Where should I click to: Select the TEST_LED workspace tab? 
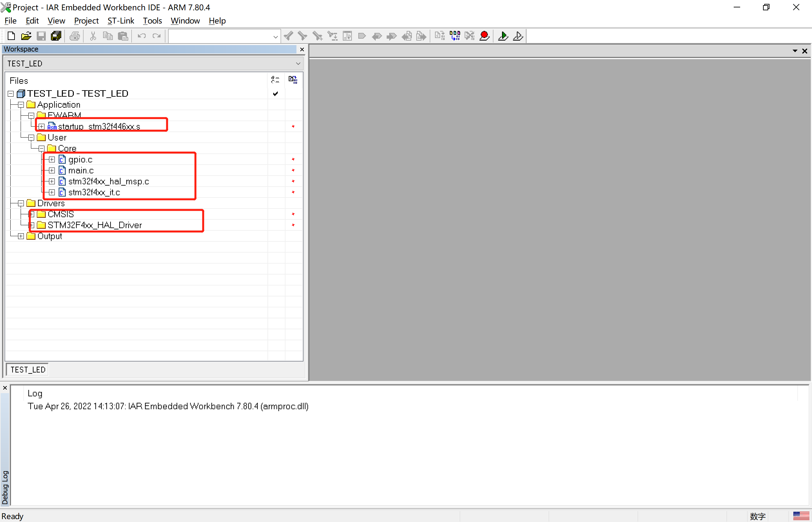(28, 370)
